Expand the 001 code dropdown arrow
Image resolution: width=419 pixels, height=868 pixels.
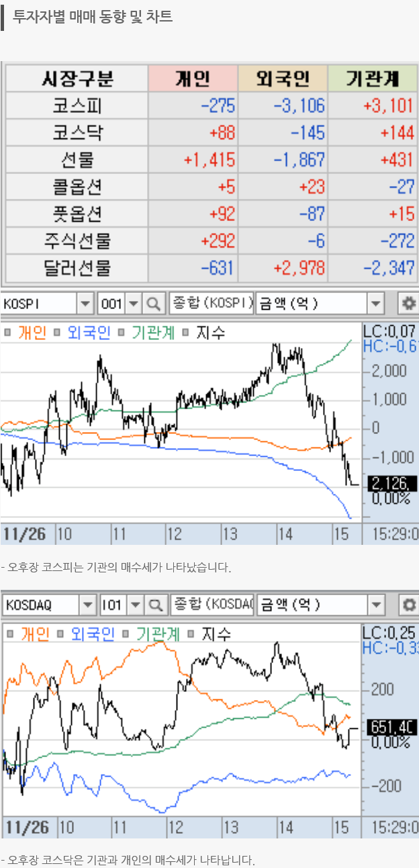pos(133,304)
